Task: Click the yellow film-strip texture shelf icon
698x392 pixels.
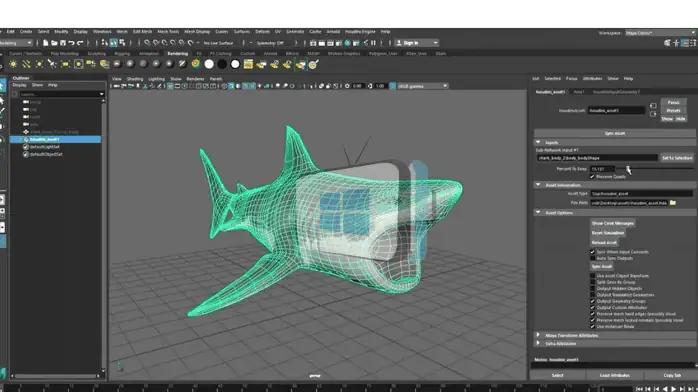Action: pyautogui.click(x=248, y=64)
